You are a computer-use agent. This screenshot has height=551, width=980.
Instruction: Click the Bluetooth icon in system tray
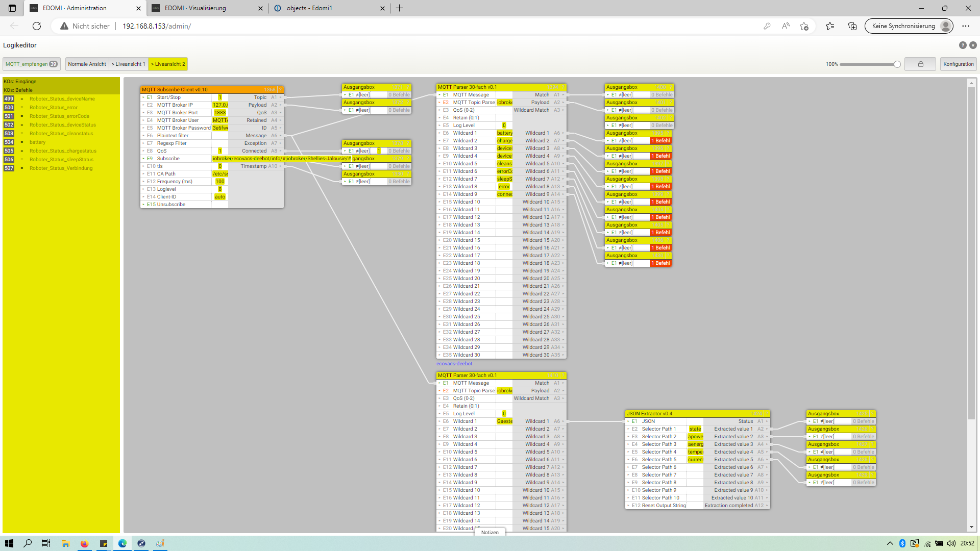(902, 543)
